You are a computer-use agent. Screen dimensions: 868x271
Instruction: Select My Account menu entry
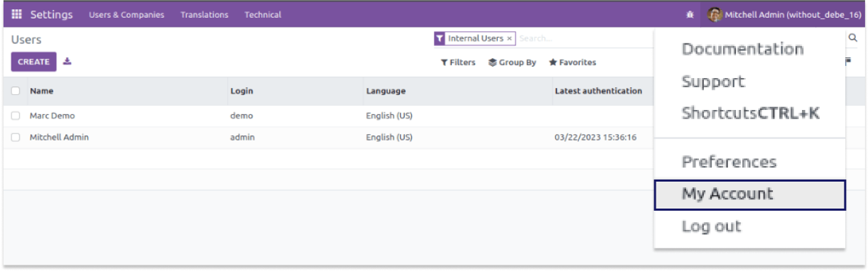click(x=749, y=194)
